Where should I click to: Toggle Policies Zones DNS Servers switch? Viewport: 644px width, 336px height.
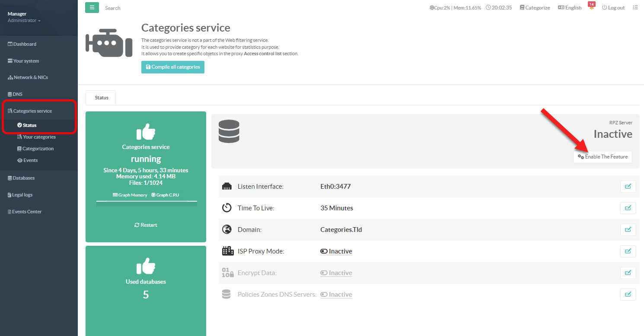pos(336,295)
